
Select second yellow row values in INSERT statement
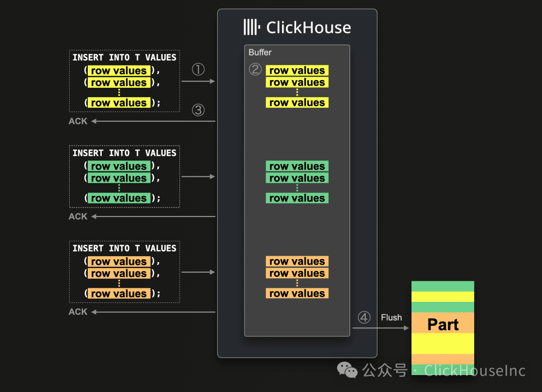point(119,83)
